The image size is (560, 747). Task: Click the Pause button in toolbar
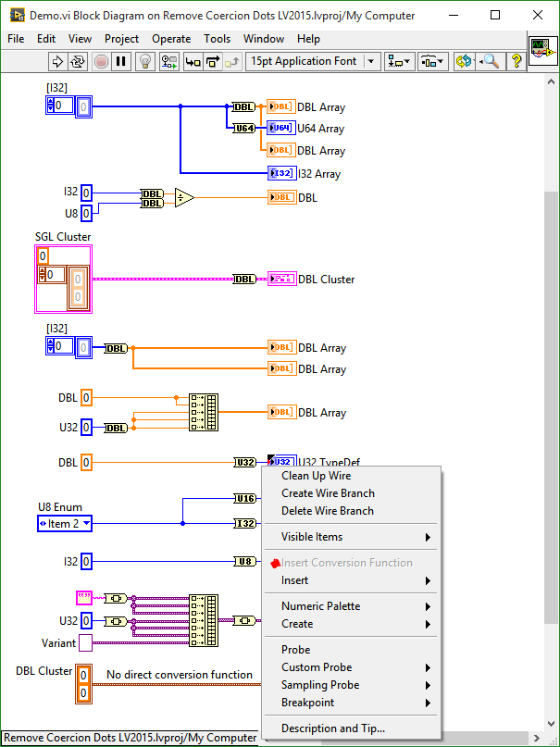(x=120, y=61)
